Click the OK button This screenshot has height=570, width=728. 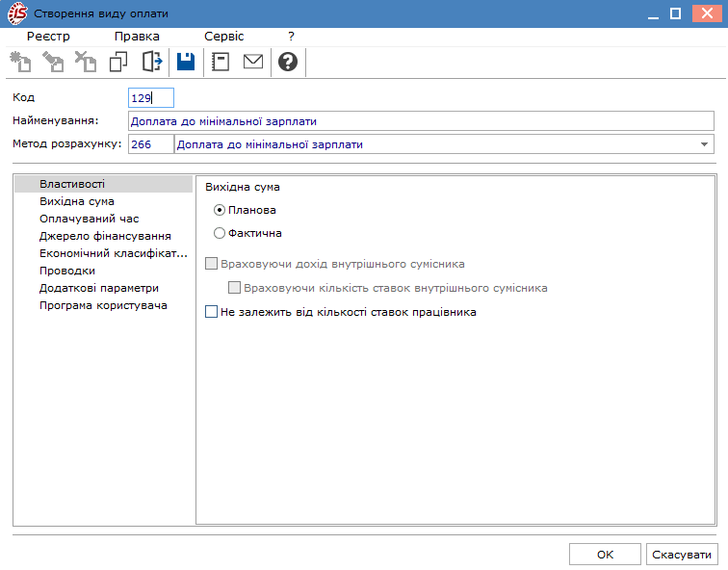point(605,555)
